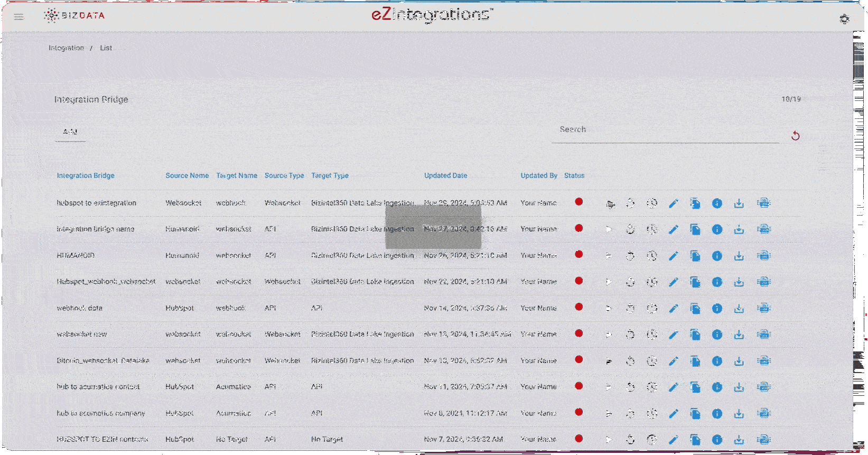Sort by the Updated Date column header
Screen dimensions: 868x455
point(445,175)
